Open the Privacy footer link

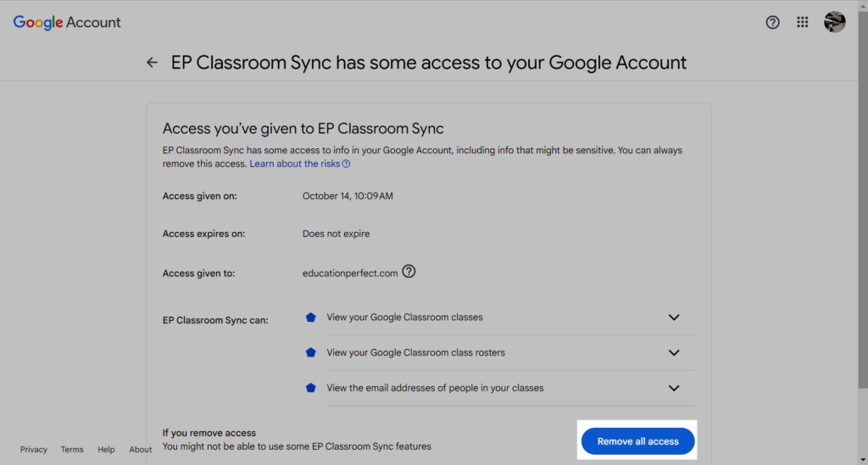coord(34,450)
